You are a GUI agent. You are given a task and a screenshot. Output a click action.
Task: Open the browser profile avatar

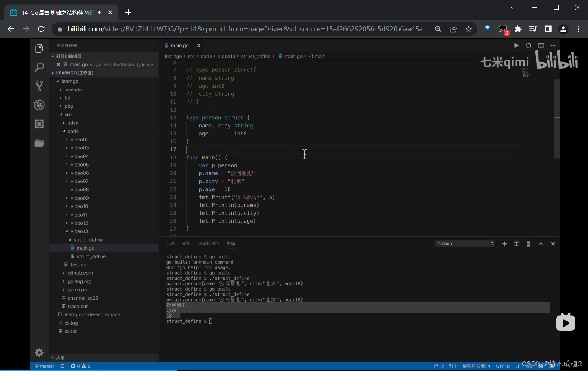point(563,29)
